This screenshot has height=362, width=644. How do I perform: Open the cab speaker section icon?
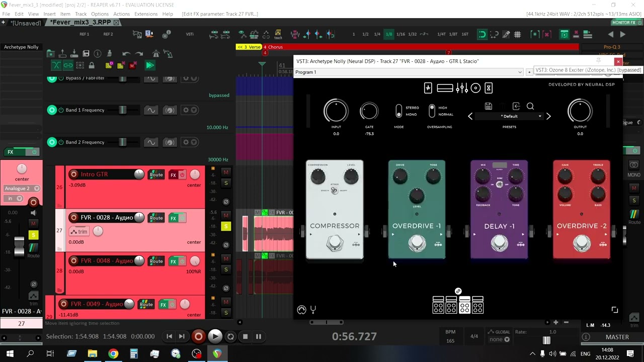pos(475,88)
